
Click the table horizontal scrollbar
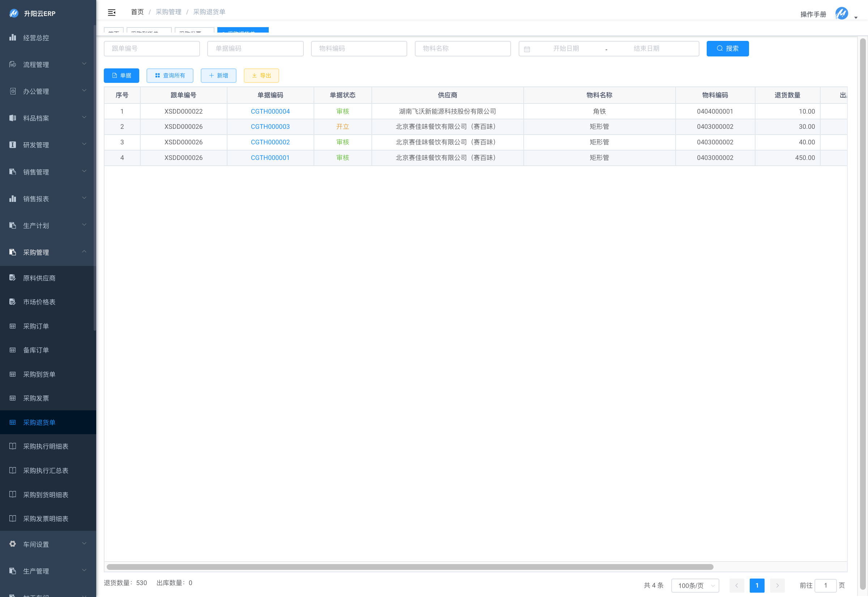410,567
